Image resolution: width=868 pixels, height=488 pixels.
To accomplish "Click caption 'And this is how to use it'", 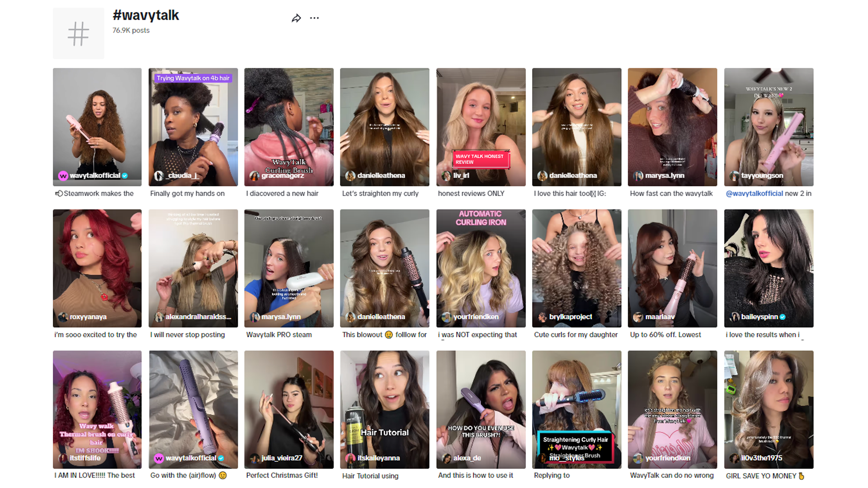I will click(x=475, y=475).
